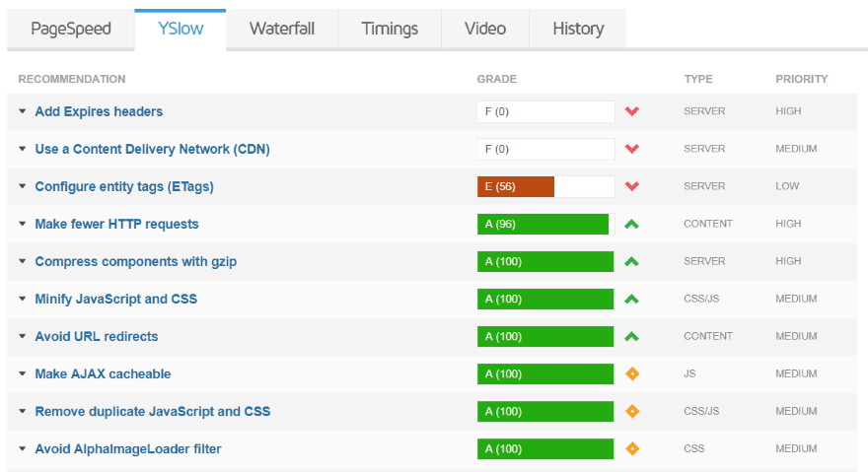Screen dimensions: 868x472
Task: Click orange diamond icon for Make AJAX cacheable
Action: click(632, 374)
